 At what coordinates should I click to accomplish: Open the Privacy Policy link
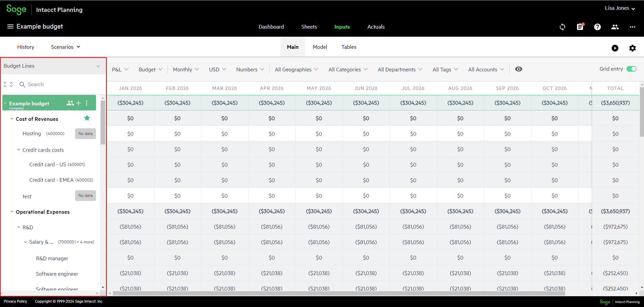point(15,301)
